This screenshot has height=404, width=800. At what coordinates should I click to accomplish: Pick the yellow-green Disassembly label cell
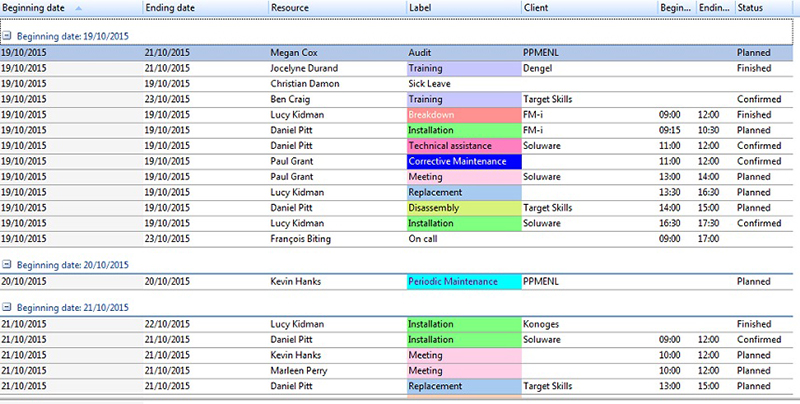click(463, 208)
